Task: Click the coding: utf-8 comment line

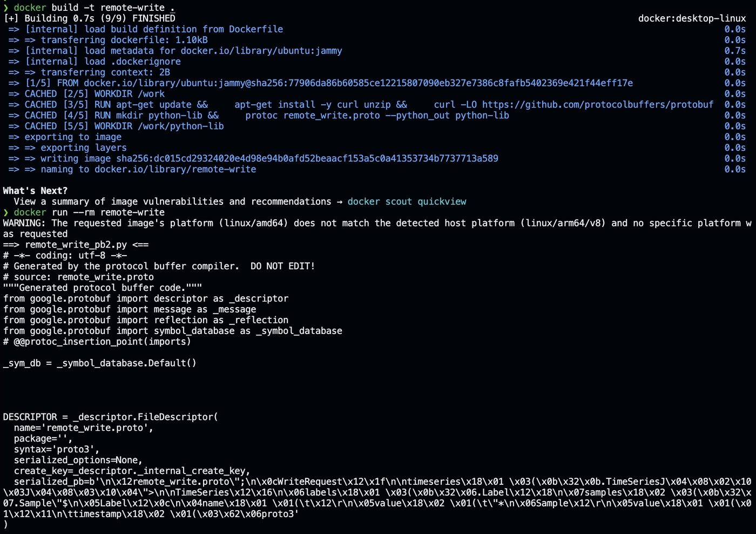Action: (x=65, y=256)
